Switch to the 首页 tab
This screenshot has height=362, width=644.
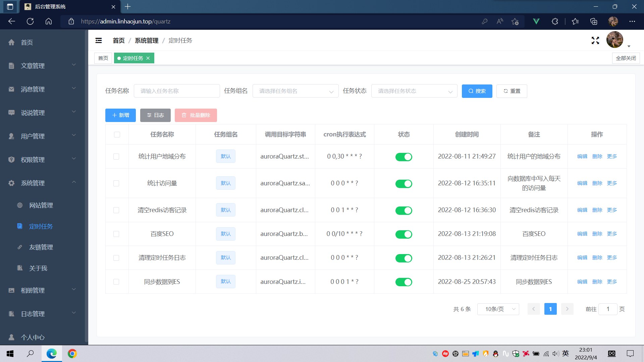click(x=103, y=58)
